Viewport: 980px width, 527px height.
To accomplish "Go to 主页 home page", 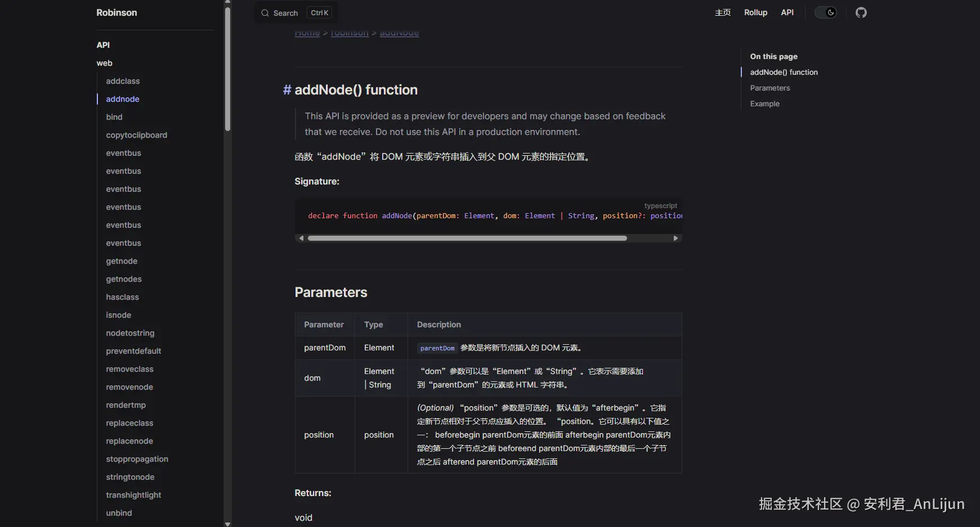I will (x=722, y=12).
